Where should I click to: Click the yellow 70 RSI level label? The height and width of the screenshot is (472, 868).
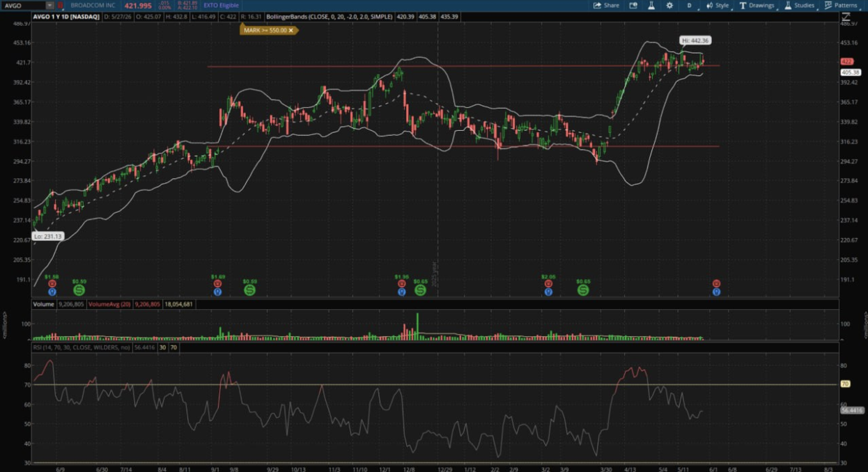[x=846, y=384]
